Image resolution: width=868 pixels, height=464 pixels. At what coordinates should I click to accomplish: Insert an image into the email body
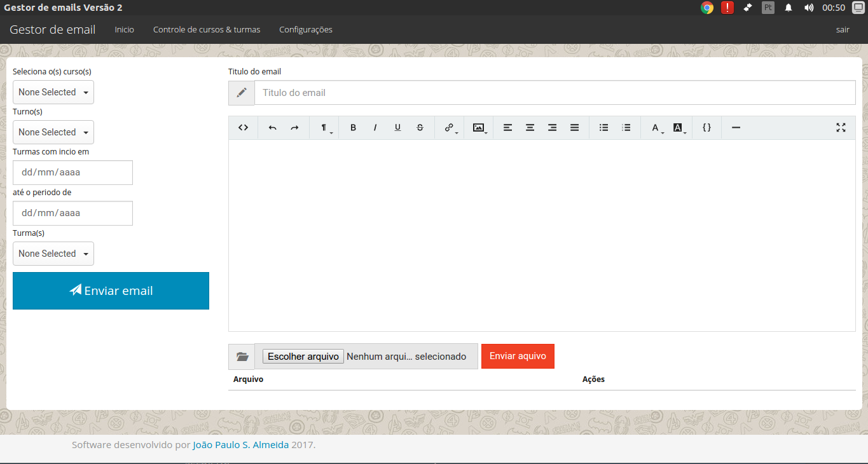478,128
